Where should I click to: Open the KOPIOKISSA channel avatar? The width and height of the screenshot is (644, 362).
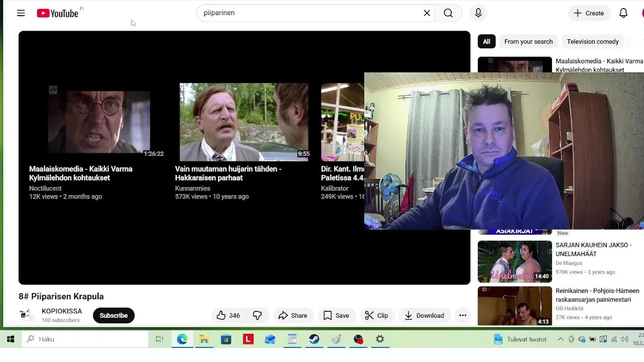pos(27,315)
